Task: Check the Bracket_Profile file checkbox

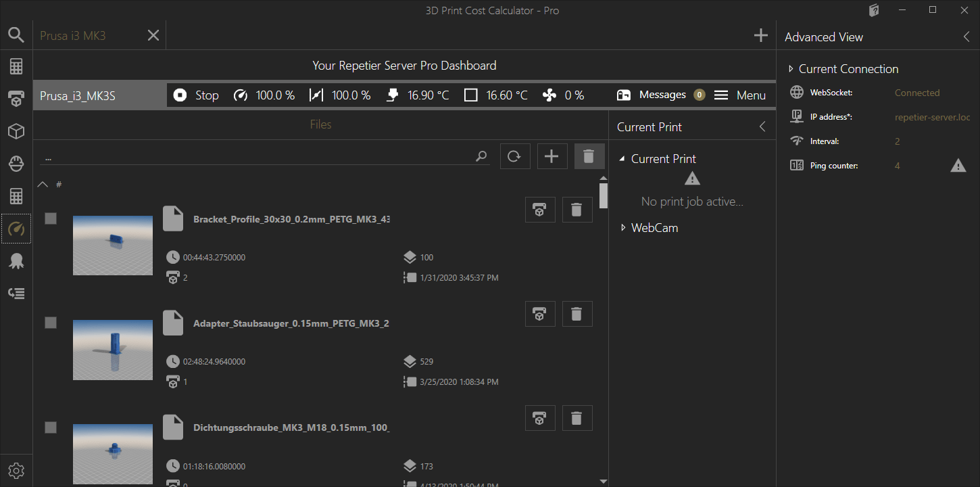Action: [51, 218]
